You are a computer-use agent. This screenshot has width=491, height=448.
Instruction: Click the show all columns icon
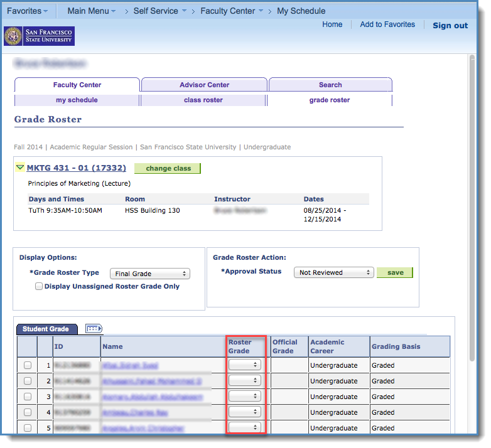94,329
